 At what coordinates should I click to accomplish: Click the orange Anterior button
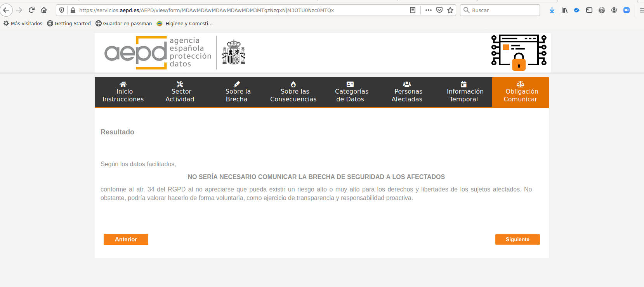(x=126, y=239)
